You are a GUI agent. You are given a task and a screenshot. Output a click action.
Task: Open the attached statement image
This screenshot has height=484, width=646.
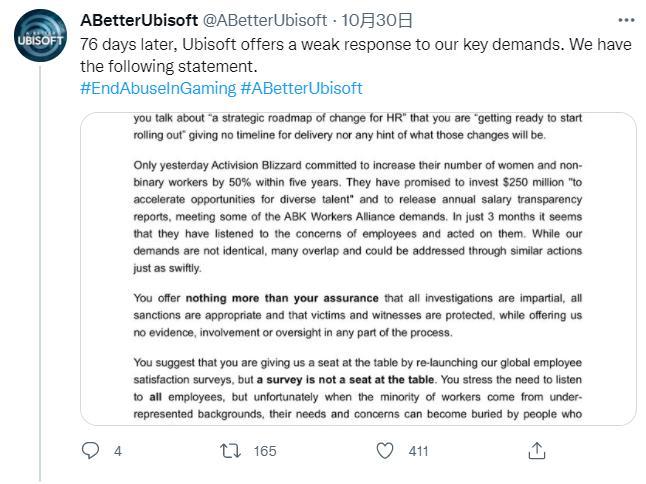(x=358, y=269)
